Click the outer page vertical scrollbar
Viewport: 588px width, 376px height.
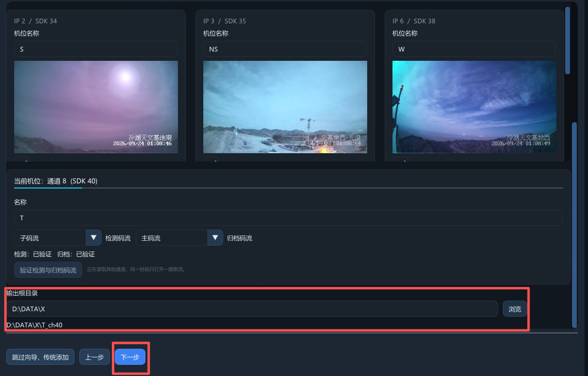[x=574, y=225]
